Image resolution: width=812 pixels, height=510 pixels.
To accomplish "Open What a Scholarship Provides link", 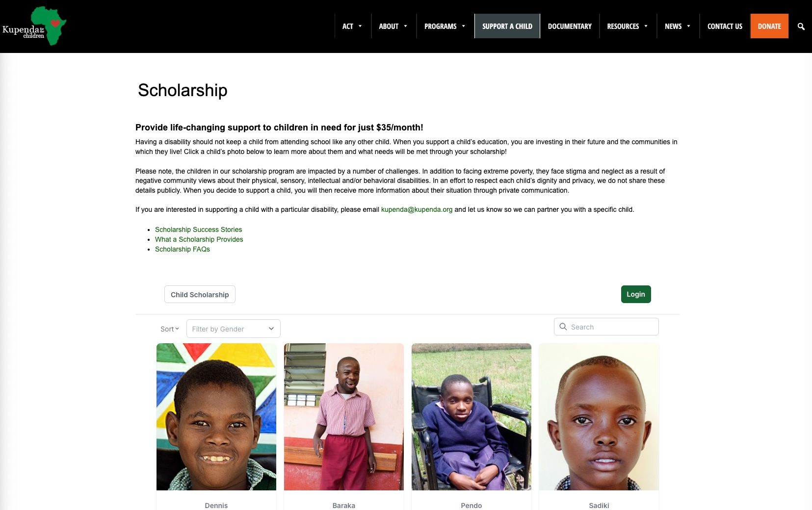I will coord(199,239).
